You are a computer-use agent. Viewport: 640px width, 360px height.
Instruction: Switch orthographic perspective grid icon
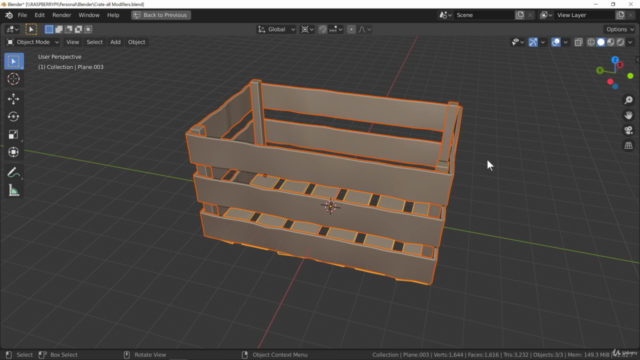point(629,146)
